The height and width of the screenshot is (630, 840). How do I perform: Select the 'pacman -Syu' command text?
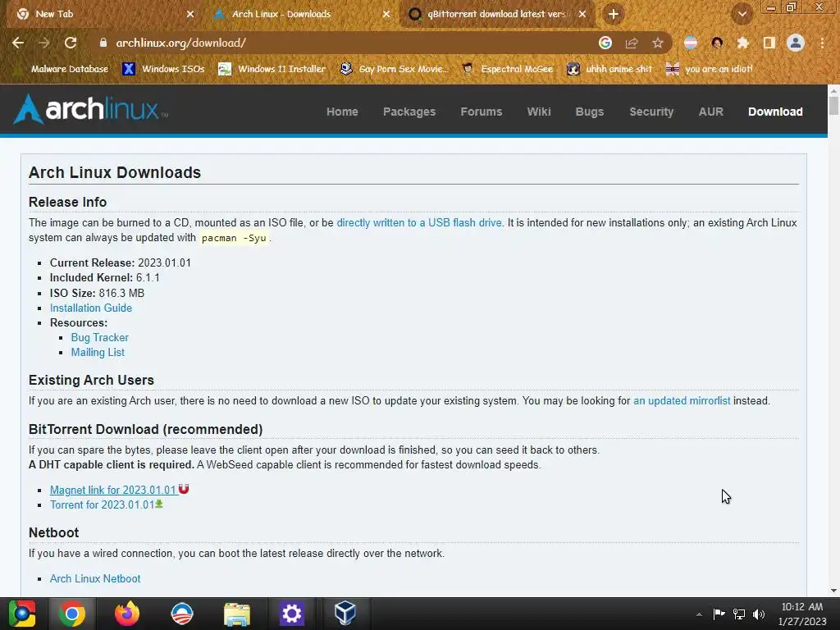pyautogui.click(x=234, y=239)
